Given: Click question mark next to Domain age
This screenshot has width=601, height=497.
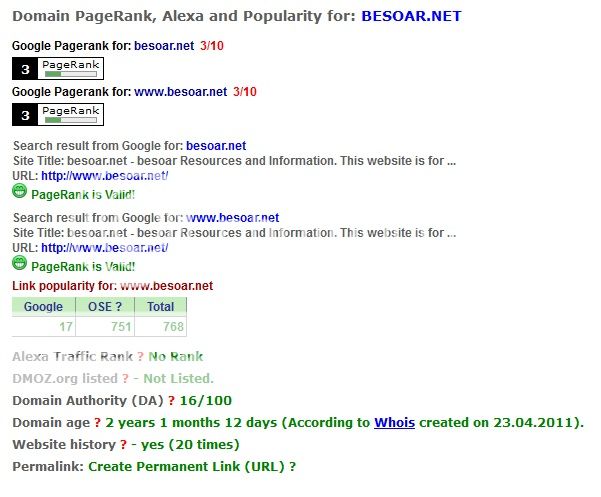Looking at the screenshot, I should point(97,422).
